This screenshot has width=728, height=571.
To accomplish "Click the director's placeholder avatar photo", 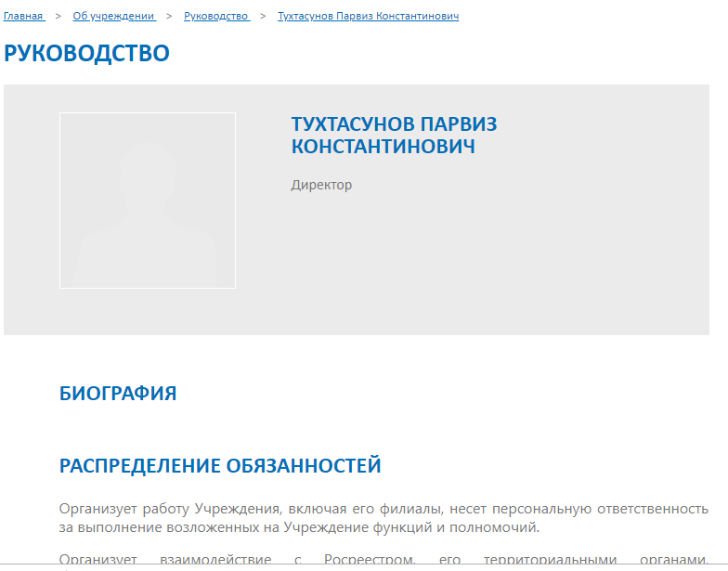I will tap(148, 201).
